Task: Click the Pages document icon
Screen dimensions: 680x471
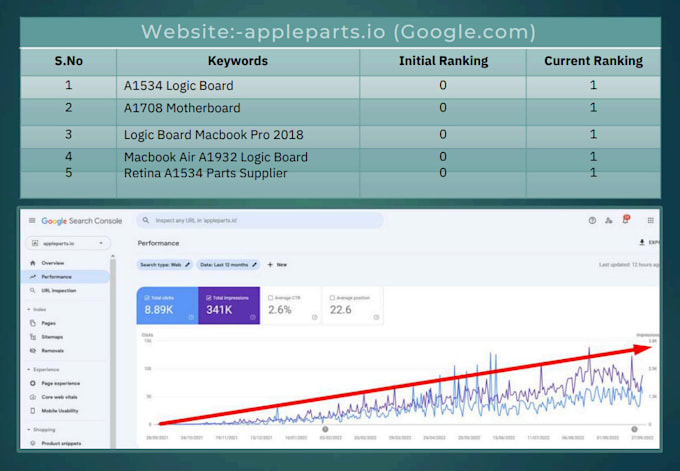Action: pos(33,323)
